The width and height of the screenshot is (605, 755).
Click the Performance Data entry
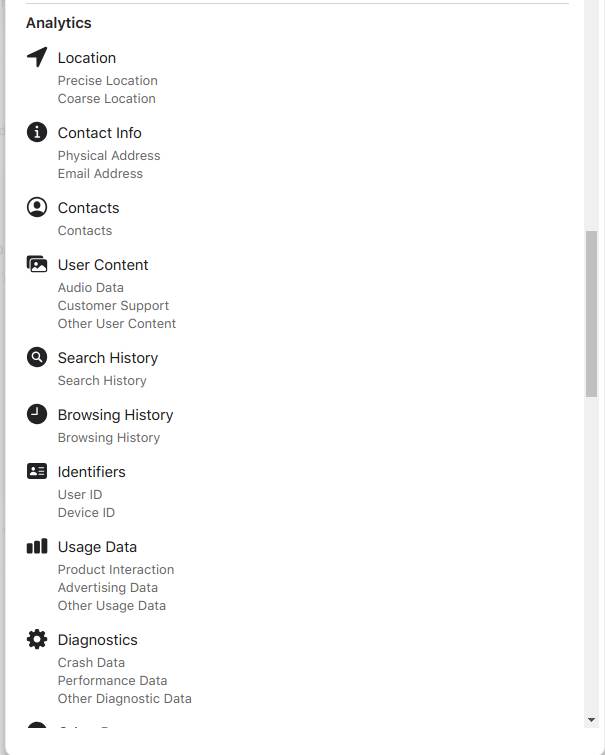click(112, 681)
